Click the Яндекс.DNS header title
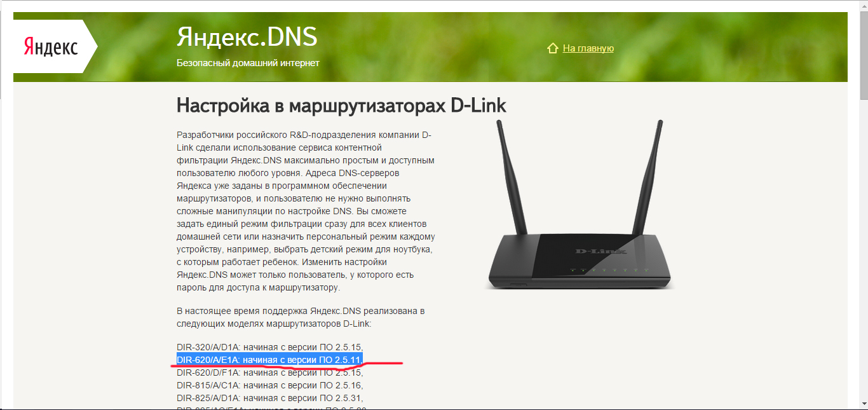Image resolution: width=868 pixels, height=410 pixels. (x=247, y=38)
